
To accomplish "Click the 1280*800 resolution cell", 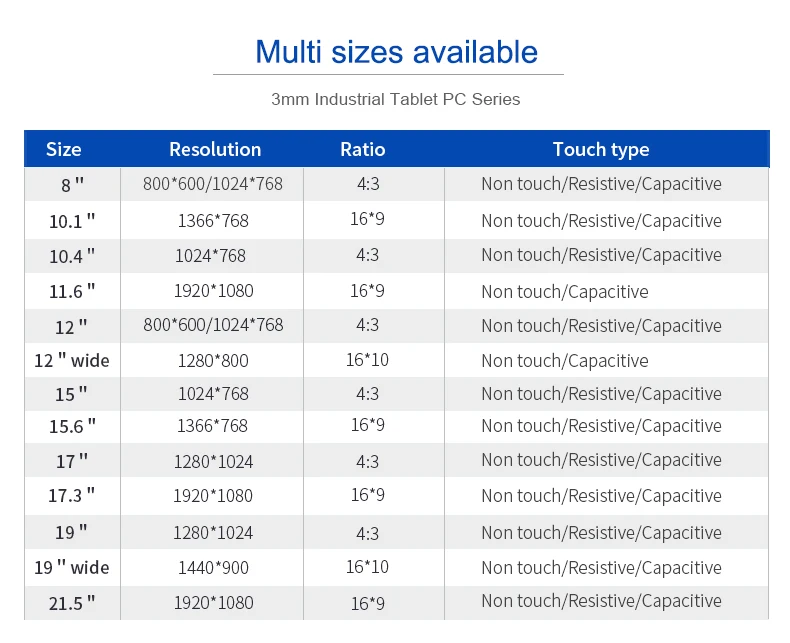I will pos(213,360).
